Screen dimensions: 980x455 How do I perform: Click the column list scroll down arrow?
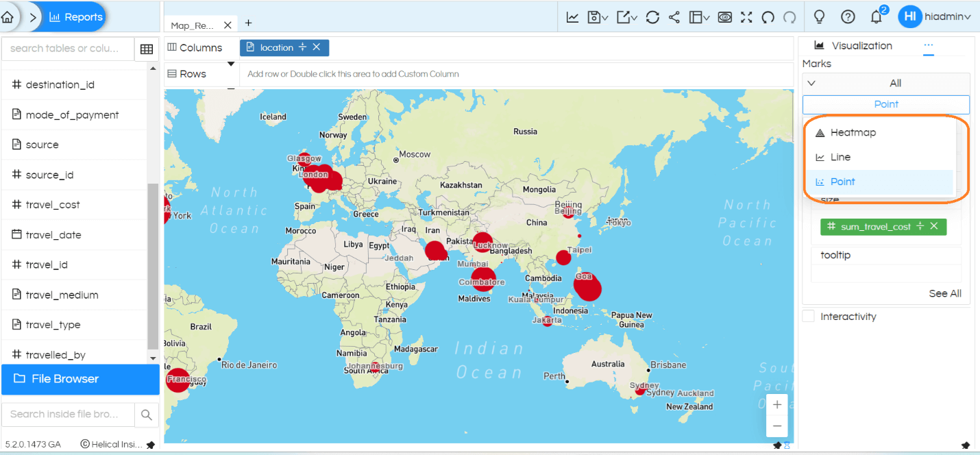pos(153,358)
